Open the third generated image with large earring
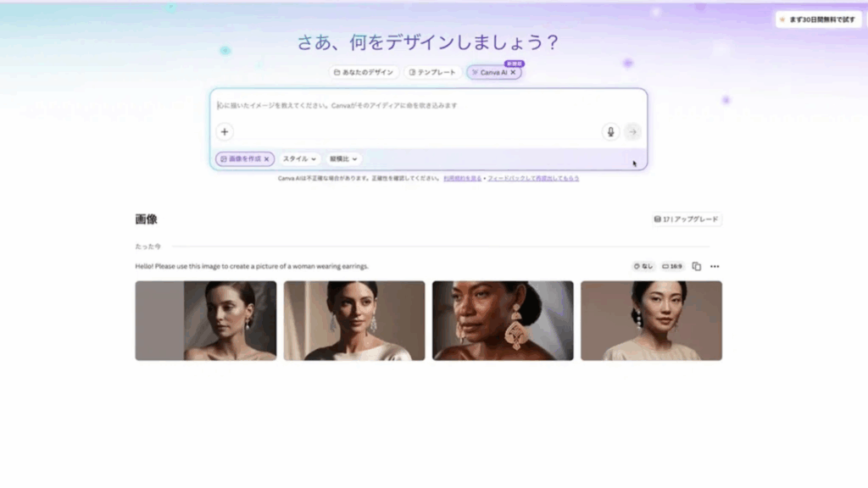Image resolution: width=868 pixels, height=488 pixels. click(x=503, y=320)
